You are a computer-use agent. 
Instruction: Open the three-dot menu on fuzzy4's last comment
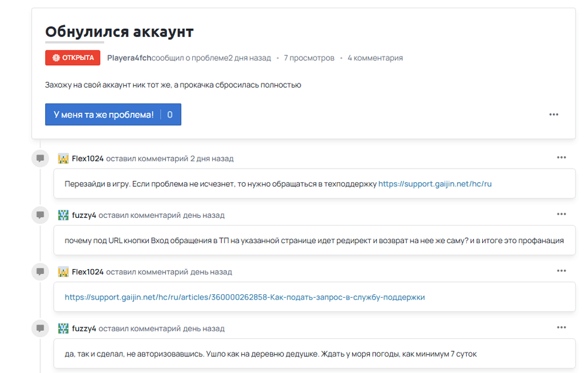562,327
